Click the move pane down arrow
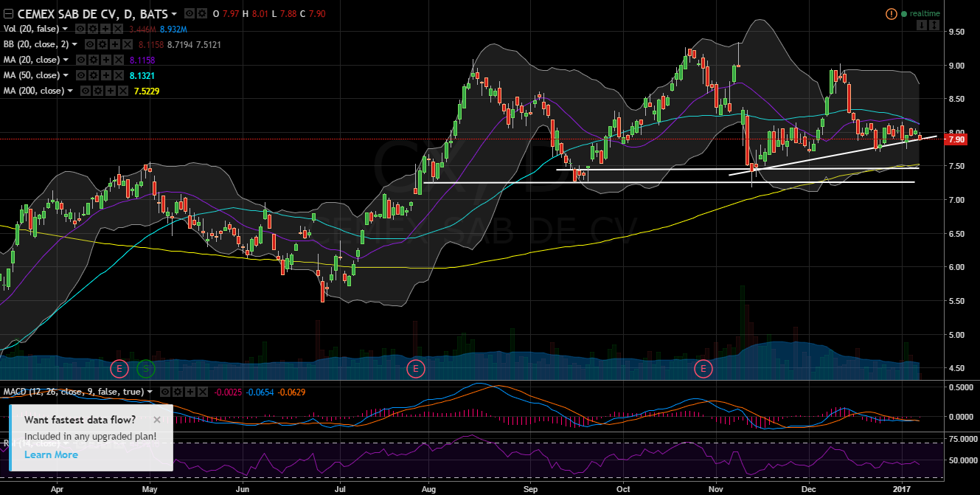 [x=921, y=26]
